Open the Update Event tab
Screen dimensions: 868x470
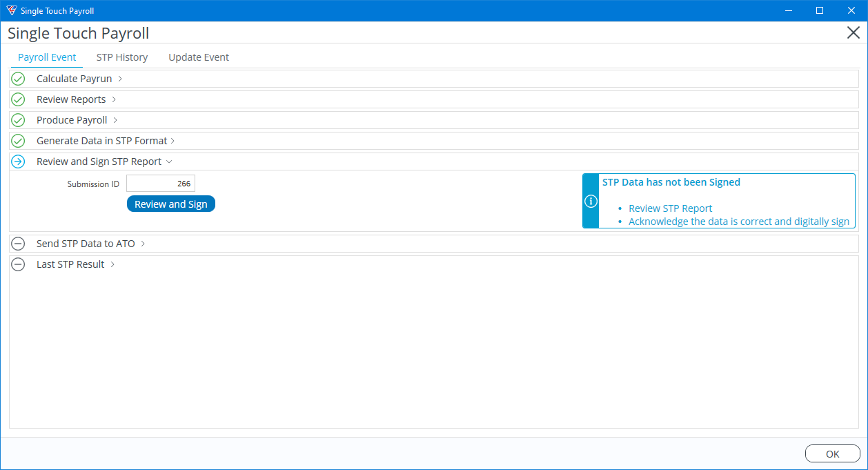click(199, 57)
